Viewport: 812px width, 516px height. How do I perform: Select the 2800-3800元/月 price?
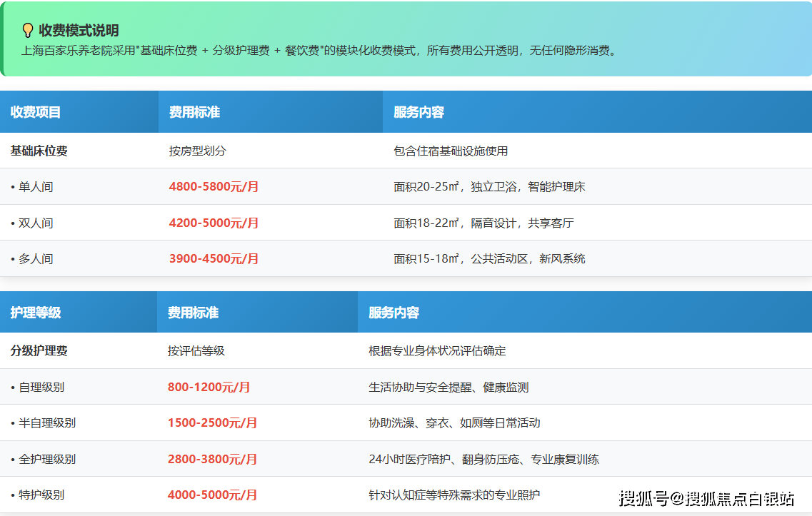click(212, 460)
